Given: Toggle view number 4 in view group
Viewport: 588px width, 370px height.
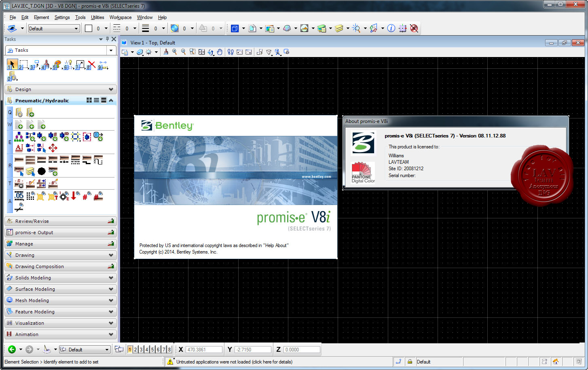Looking at the screenshot, I should point(147,349).
